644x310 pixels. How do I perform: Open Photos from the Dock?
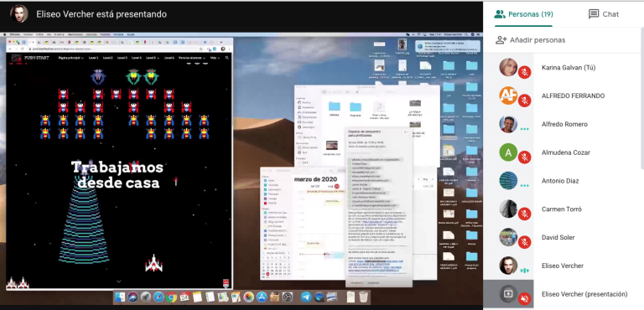pyautogui.click(x=248, y=297)
